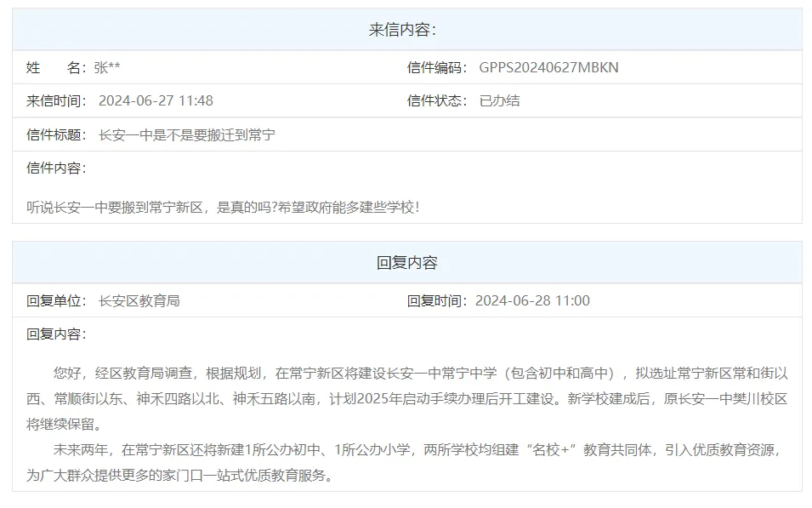Click the 回复单位 label

pyautogui.click(x=56, y=300)
